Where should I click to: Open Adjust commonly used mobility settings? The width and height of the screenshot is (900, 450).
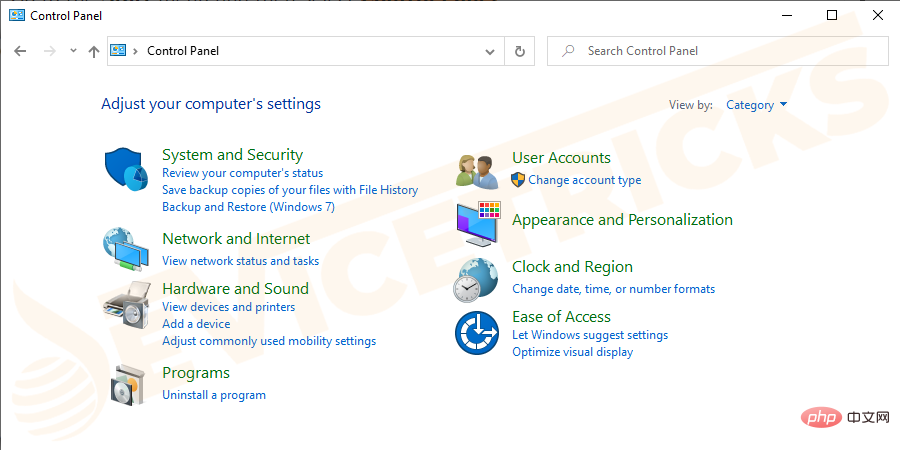[x=269, y=341]
